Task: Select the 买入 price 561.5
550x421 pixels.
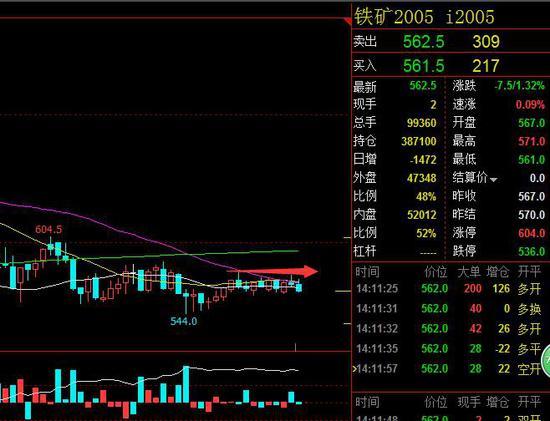Action: point(423,66)
